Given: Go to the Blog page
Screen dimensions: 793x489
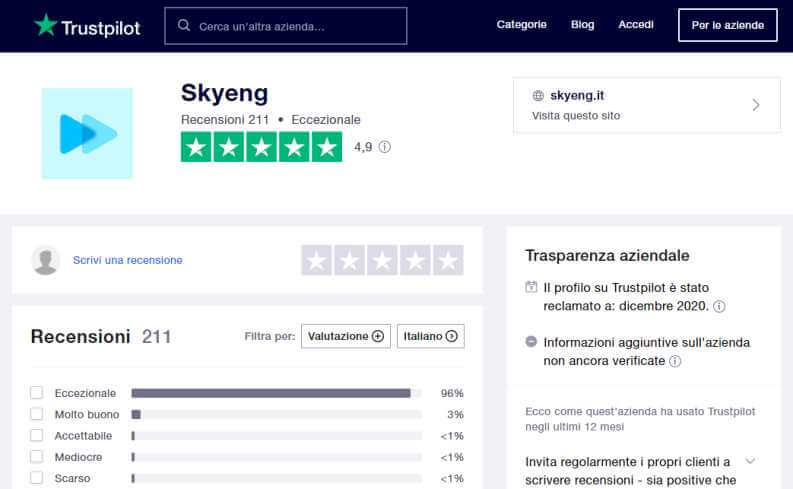Looking at the screenshot, I should coord(583,24).
